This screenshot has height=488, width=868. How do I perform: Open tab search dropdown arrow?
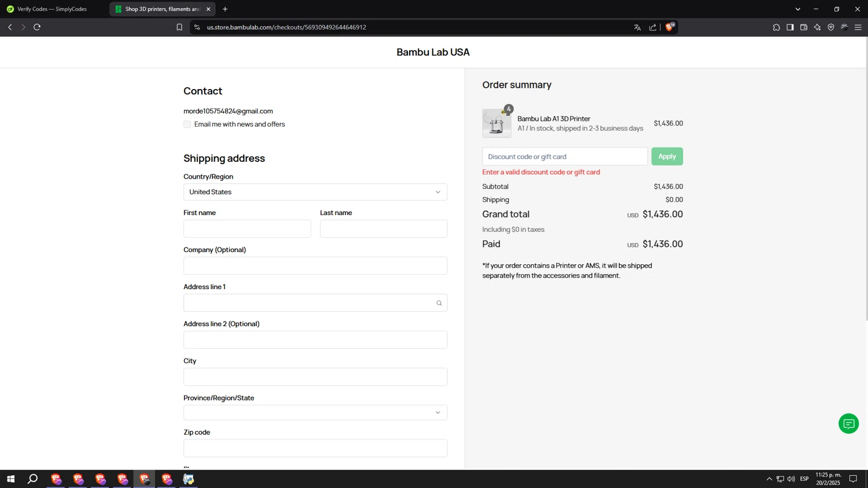798,9
